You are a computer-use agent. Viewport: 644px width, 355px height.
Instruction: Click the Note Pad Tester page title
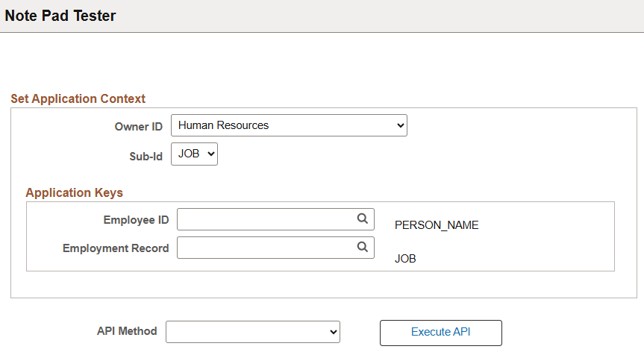click(x=60, y=16)
